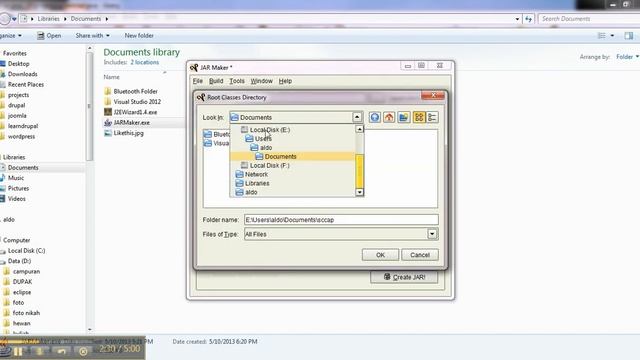The image size is (640, 360).
Task: Switch file dialog to List view icon
Action: click(x=419, y=118)
